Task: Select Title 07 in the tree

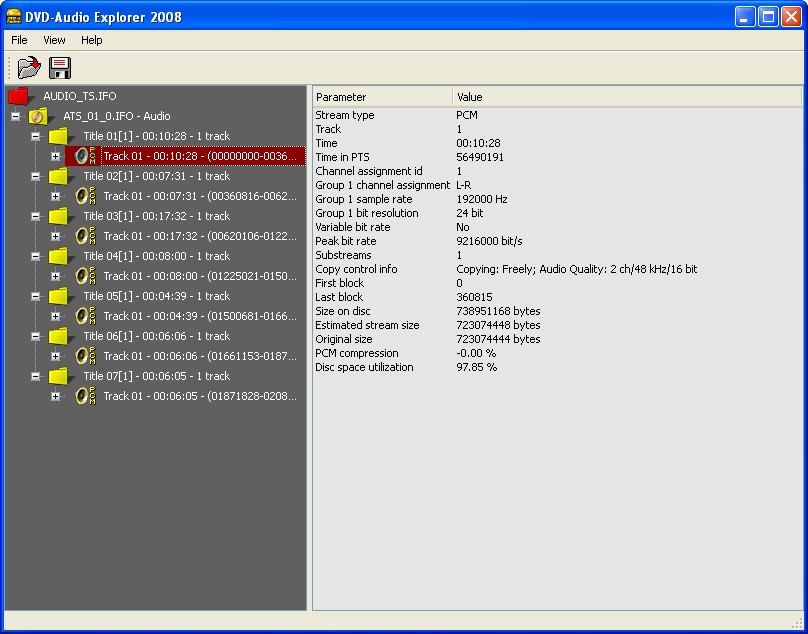Action: pos(156,377)
